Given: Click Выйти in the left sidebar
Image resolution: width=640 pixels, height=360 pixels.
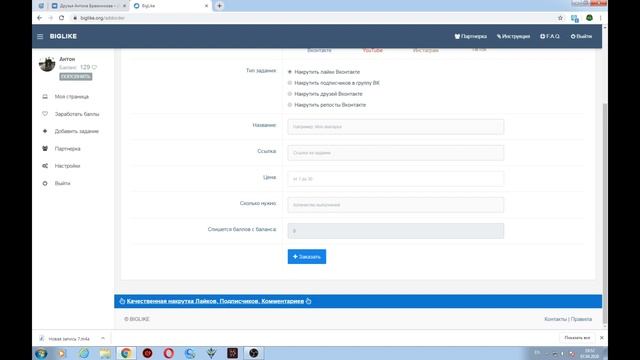Looking at the screenshot, I should [x=62, y=183].
